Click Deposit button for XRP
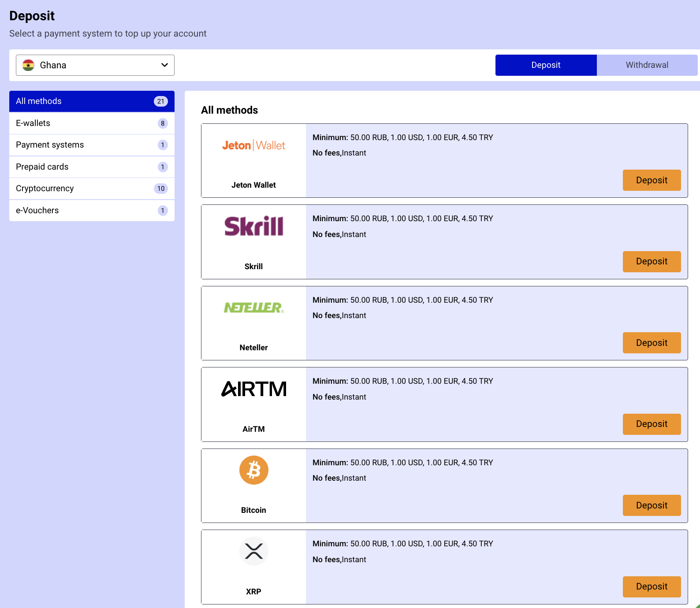700x608 pixels. (x=652, y=587)
